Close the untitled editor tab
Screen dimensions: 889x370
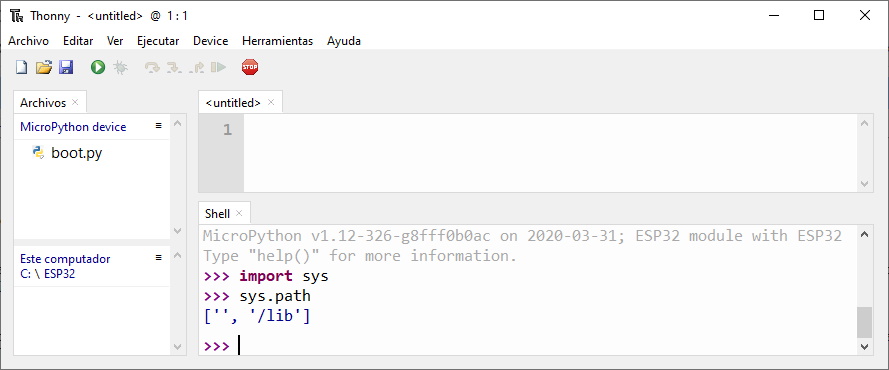point(271,102)
